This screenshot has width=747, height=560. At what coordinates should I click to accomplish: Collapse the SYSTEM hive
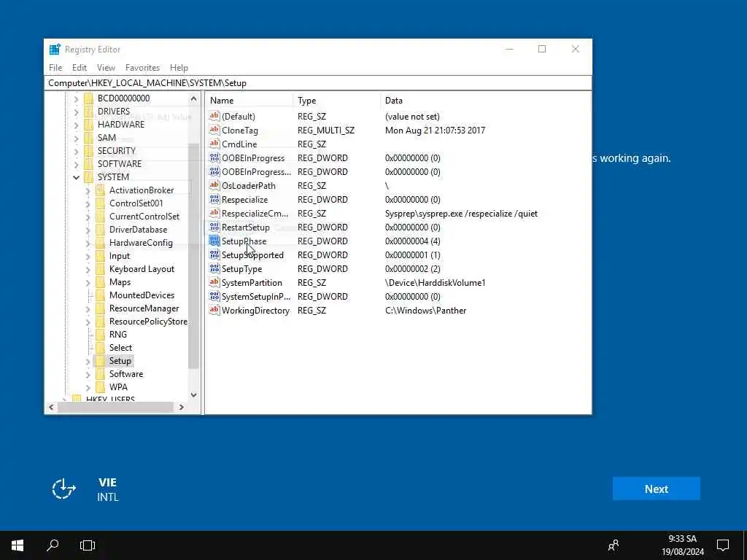tap(76, 177)
